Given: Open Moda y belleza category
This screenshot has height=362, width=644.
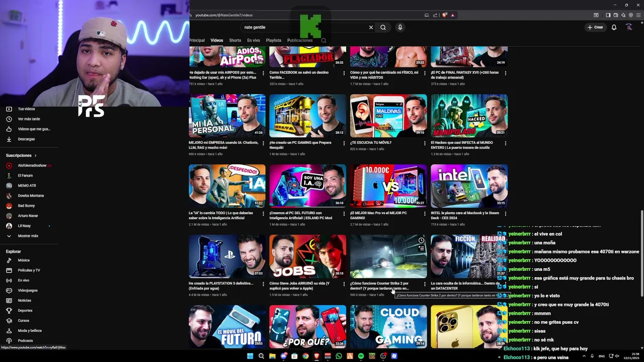Looking at the screenshot, I should [24, 331].
